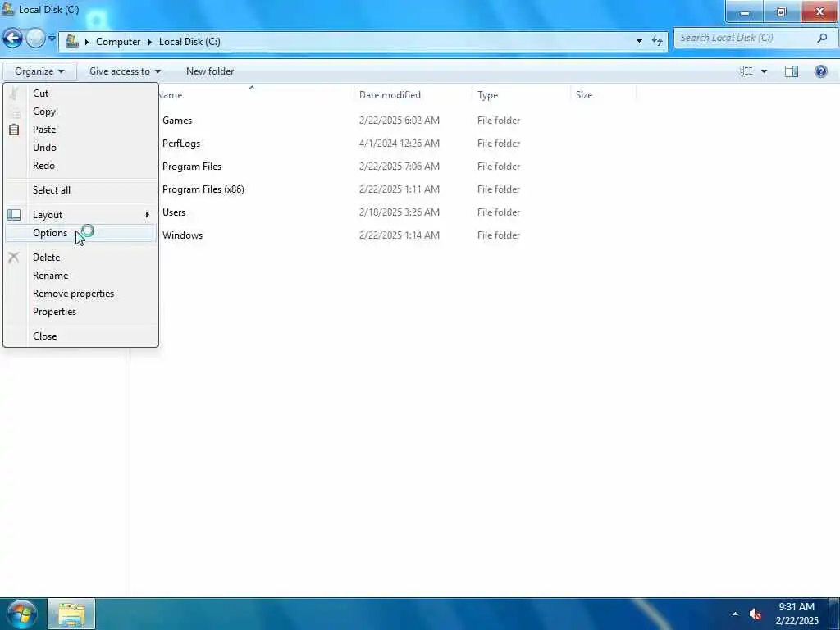The height and width of the screenshot is (630, 840).
Task: Restore down the Local Disk (C:) window
Action: pos(782,11)
